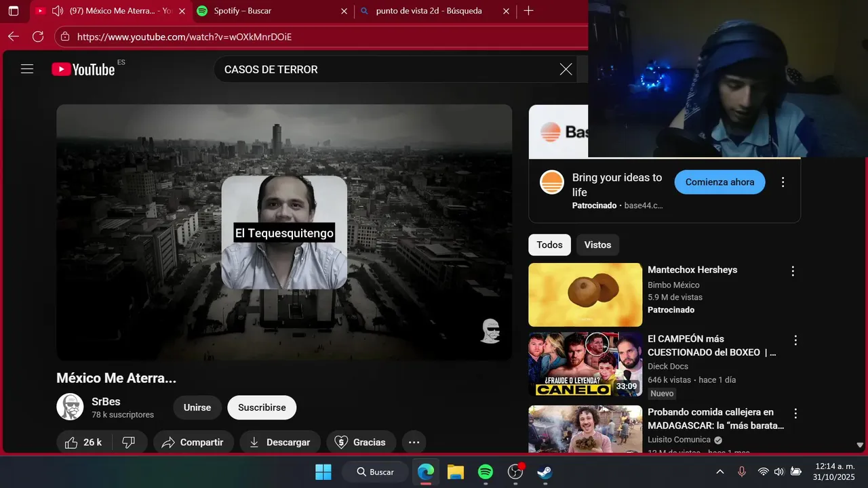Open File Explorer from the taskbar
The width and height of the screenshot is (868, 488).
coord(455,472)
